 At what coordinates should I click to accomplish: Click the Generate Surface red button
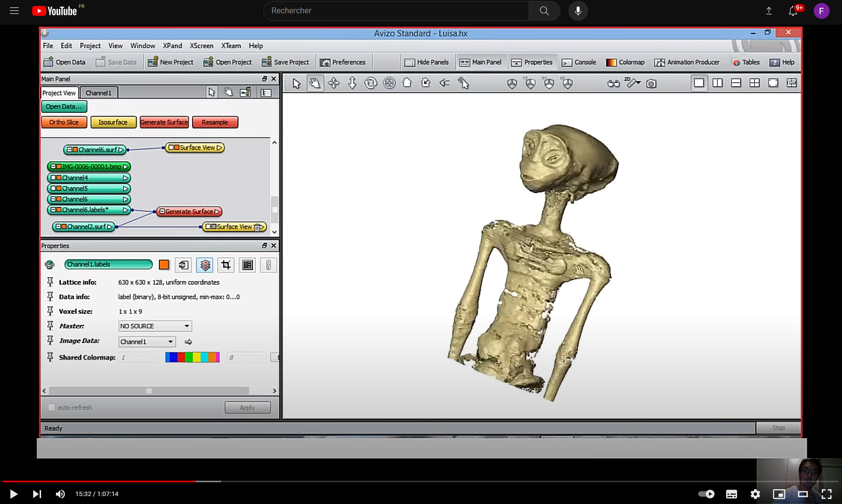[164, 122]
